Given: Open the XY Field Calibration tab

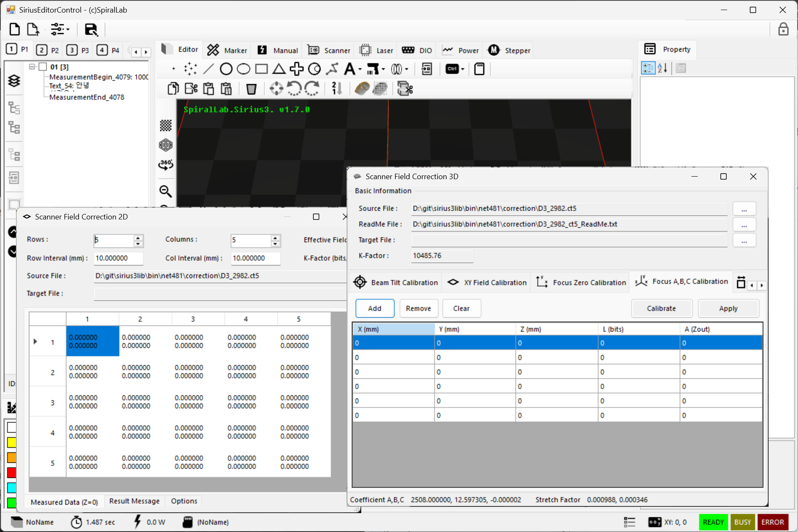Looking at the screenshot, I should (x=487, y=282).
